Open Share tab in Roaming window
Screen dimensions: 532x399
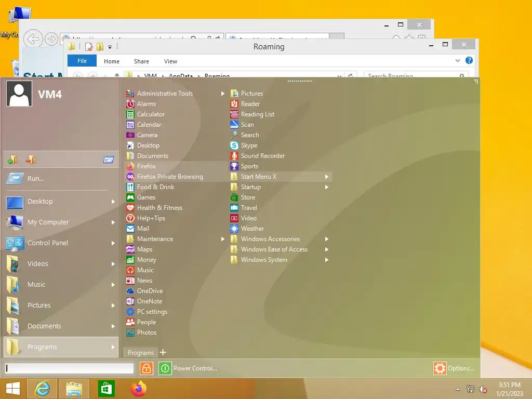[x=141, y=61]
